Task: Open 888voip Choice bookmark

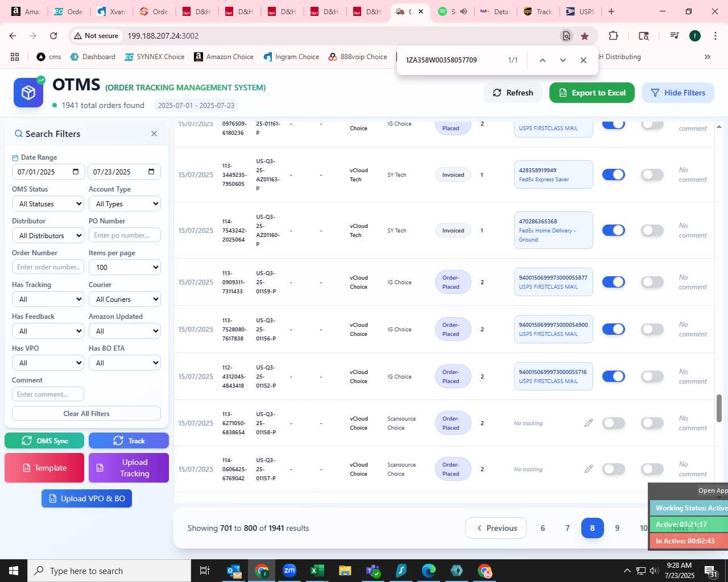Action: (358, 57)
